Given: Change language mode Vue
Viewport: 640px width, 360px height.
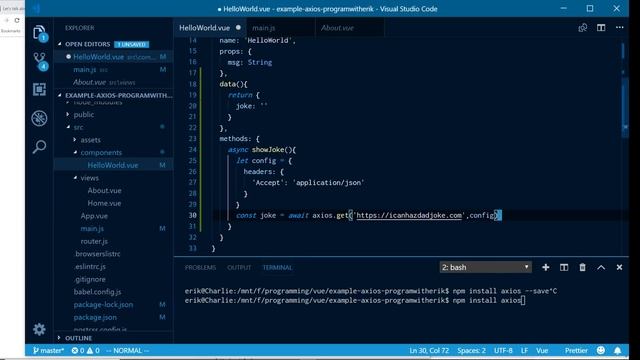Looking at the screenshot, I should coord(542,350).
